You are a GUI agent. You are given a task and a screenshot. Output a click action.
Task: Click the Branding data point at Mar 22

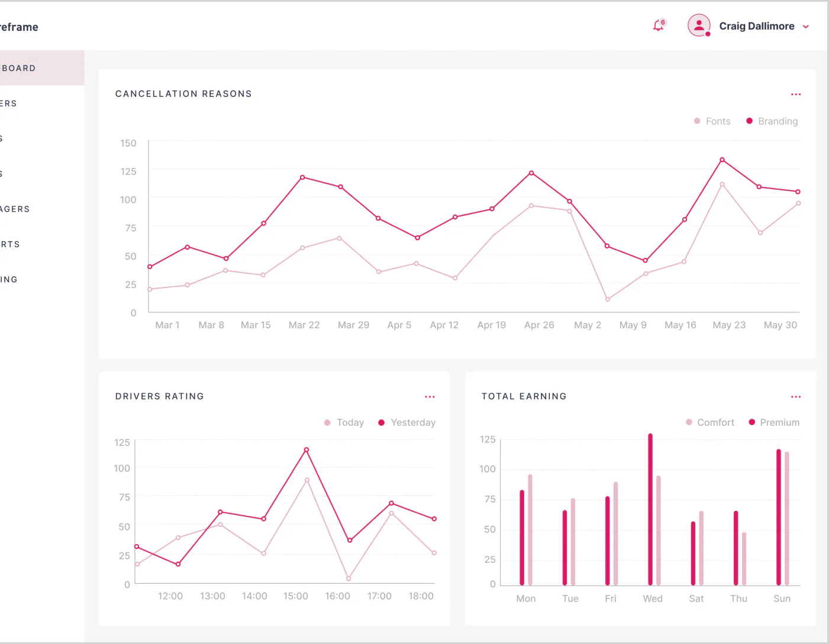302,177
